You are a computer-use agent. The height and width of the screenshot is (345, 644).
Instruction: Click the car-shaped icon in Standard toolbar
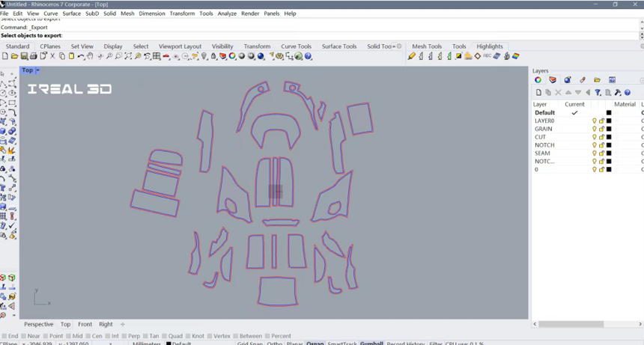[166, 56]
